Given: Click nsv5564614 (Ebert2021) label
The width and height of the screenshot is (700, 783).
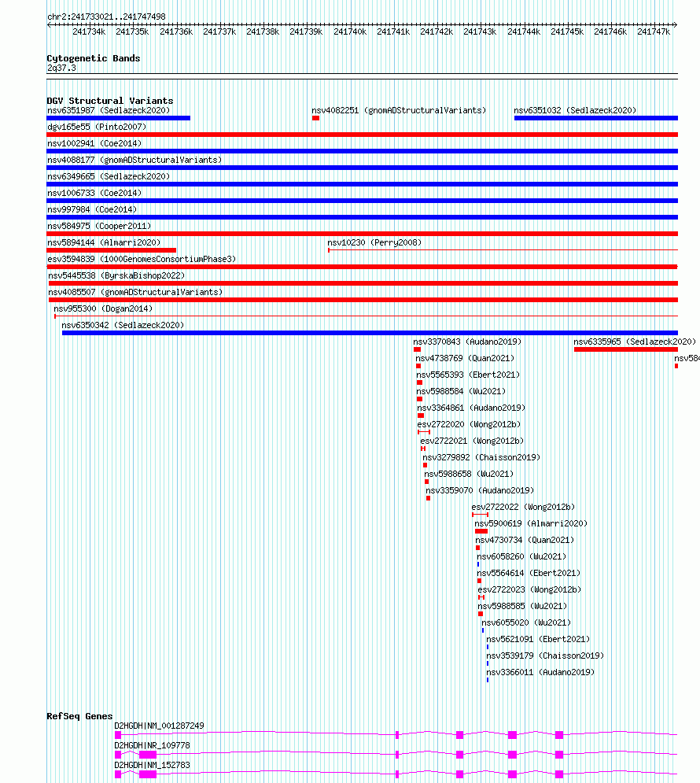Looking at the screenshot, I should [529, 573].
